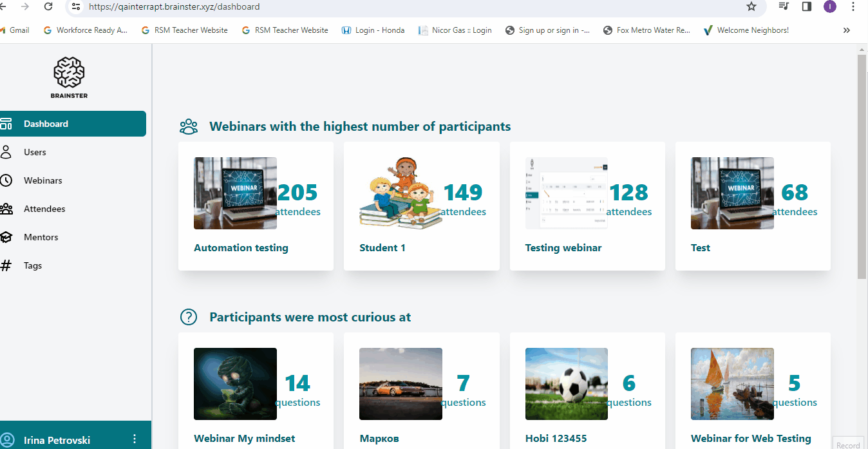The image size is (868, 449).
Task: Click the Student 1 webinar thumbnail
Action: pyautogui.click(x=401, y=193)
